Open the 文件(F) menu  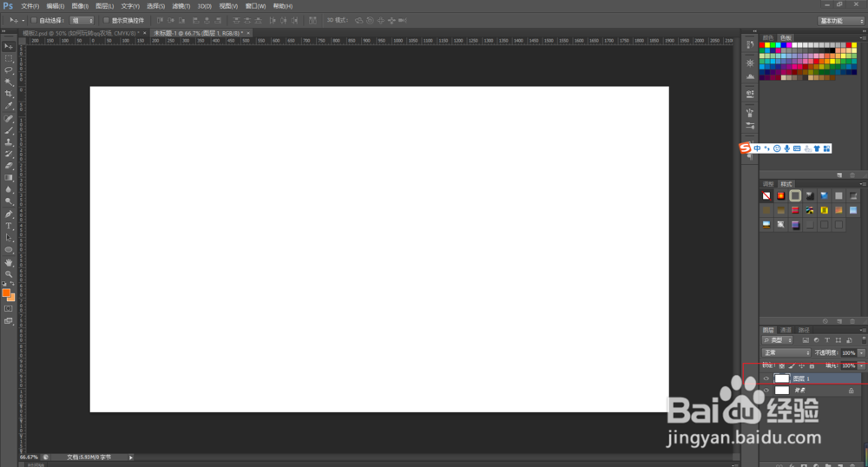click(x=30, y=6)
